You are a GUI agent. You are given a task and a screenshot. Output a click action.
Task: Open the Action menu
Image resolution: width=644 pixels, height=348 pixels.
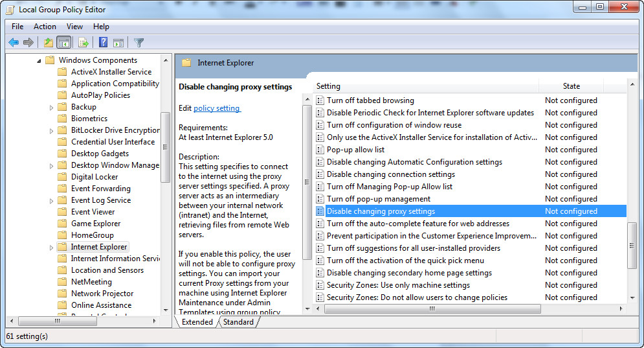[45, 27]
